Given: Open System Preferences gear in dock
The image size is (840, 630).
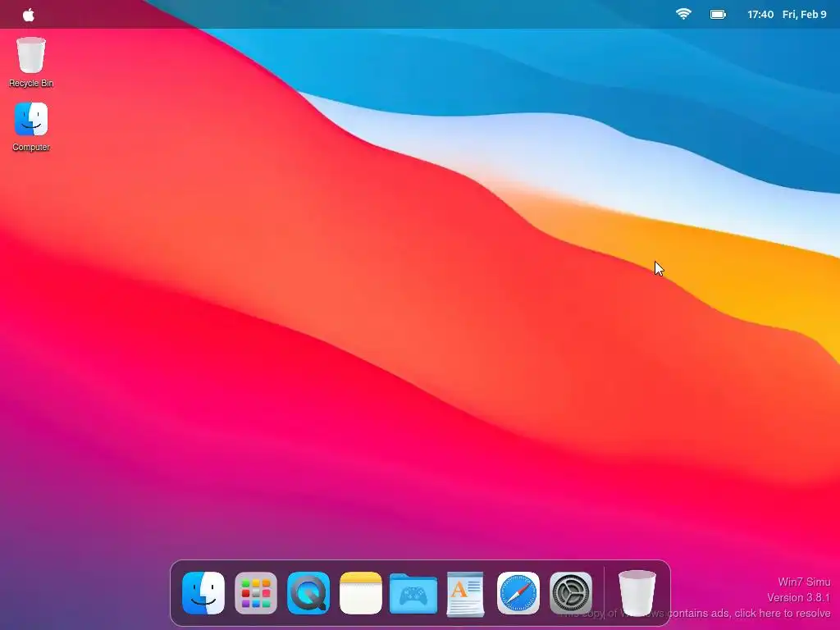Looking at the screenshot, I should click(x=571, y=593).
